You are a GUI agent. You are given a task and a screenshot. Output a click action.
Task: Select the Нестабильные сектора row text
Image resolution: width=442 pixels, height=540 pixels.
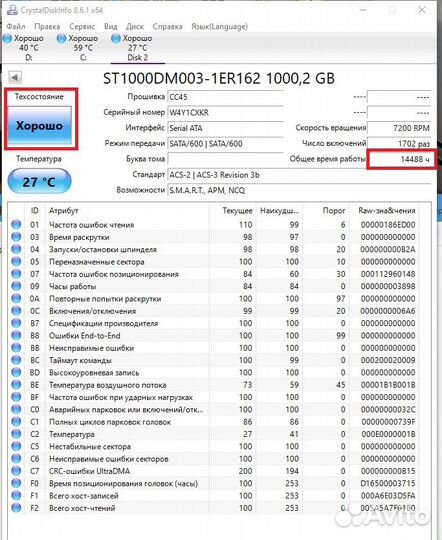(x=90, y=447)
